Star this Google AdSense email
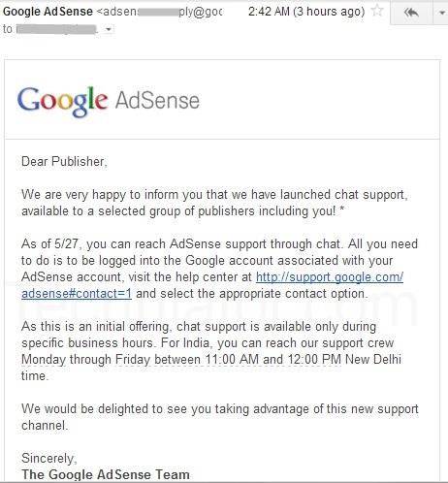Viewport: 448px width, 483px height. 377,11
